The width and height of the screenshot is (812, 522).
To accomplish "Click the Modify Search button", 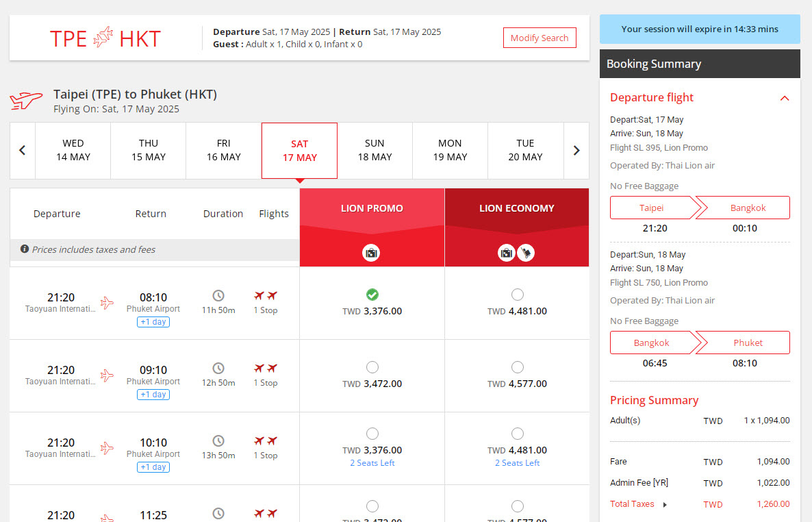I will click(540, 38).
